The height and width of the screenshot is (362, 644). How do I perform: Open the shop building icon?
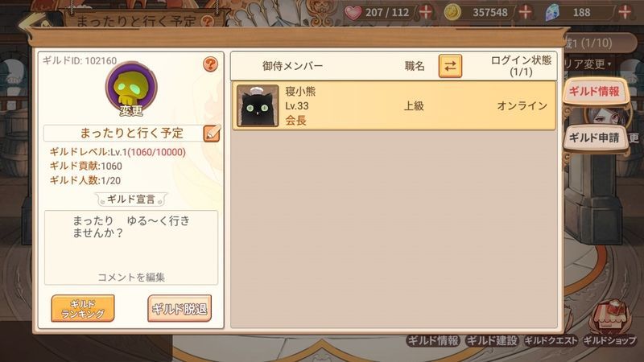(x=609, y=317)
